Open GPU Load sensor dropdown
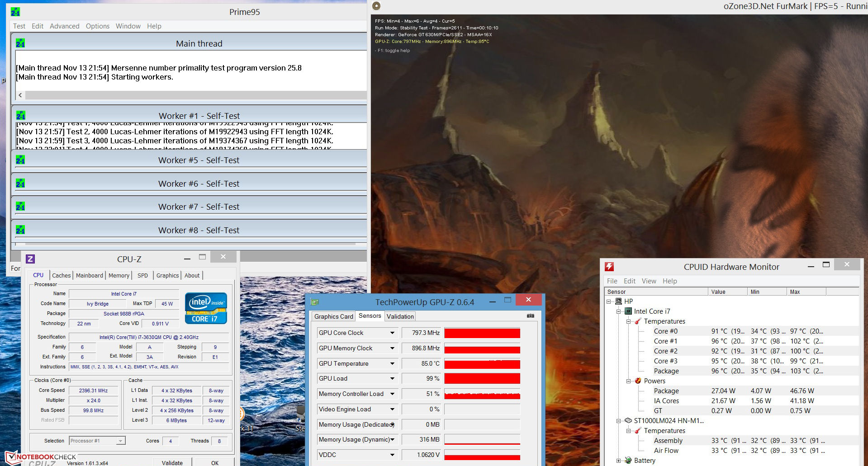 coord(392,379)
